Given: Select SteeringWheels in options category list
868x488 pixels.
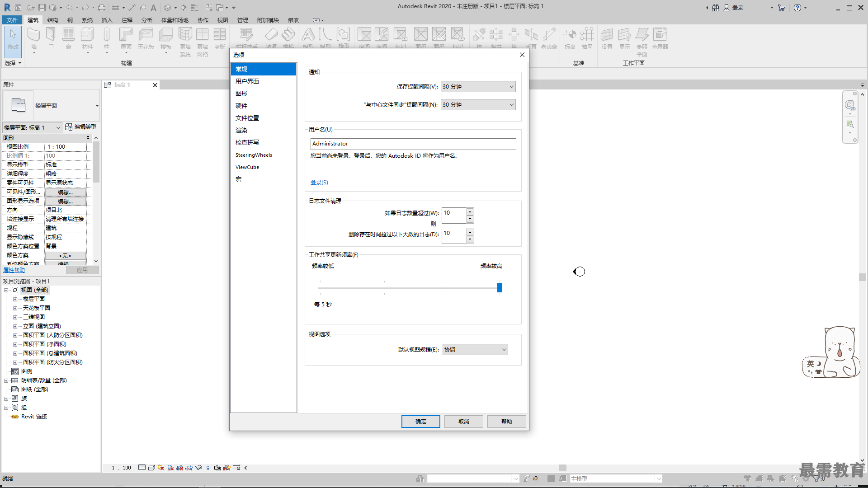Looking at the screenshot, I should pyautogui.click(x=263, y=155).
